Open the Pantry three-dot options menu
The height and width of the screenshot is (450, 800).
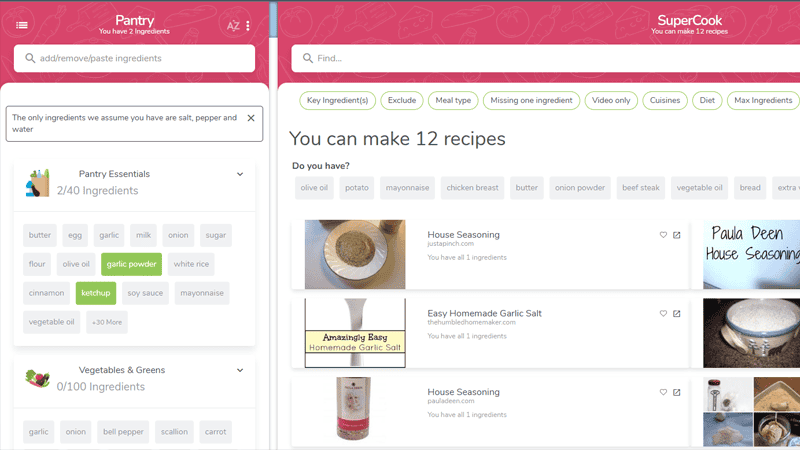point(248,26)
